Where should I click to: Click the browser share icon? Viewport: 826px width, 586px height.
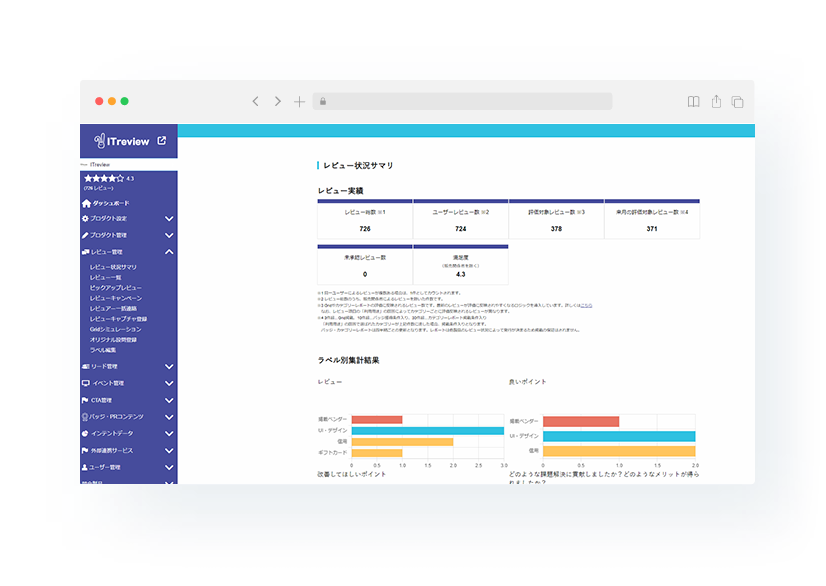(716, 102)
